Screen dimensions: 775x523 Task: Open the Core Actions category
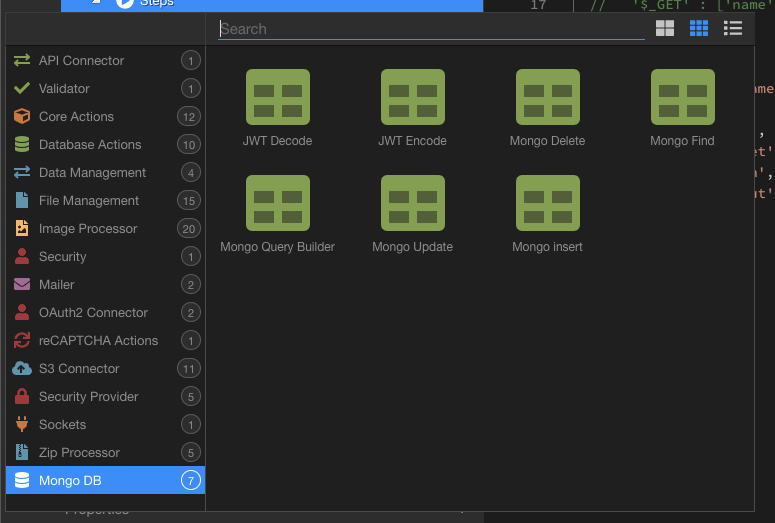point(105,116)
